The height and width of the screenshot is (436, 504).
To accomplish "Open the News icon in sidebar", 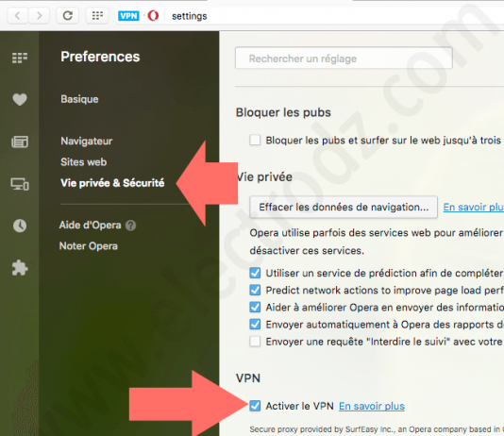I will (x=20, y=142).
